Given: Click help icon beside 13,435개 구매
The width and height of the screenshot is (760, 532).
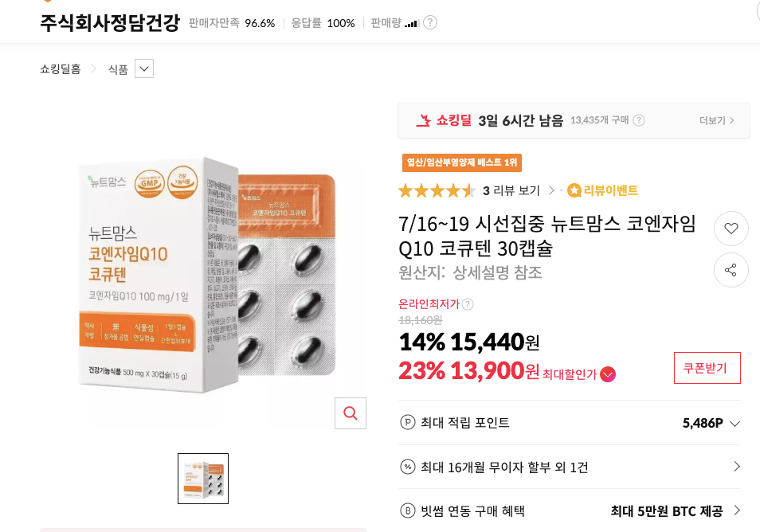Looking at the screenshot, I should [639, 120].
